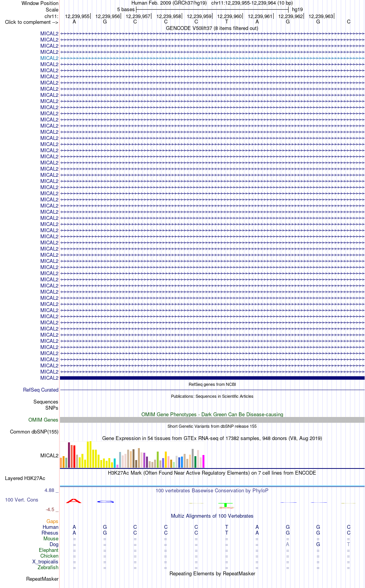Click the 'Click to complement -->' label
The image size is (365, 588).
(x=32, y=22)
